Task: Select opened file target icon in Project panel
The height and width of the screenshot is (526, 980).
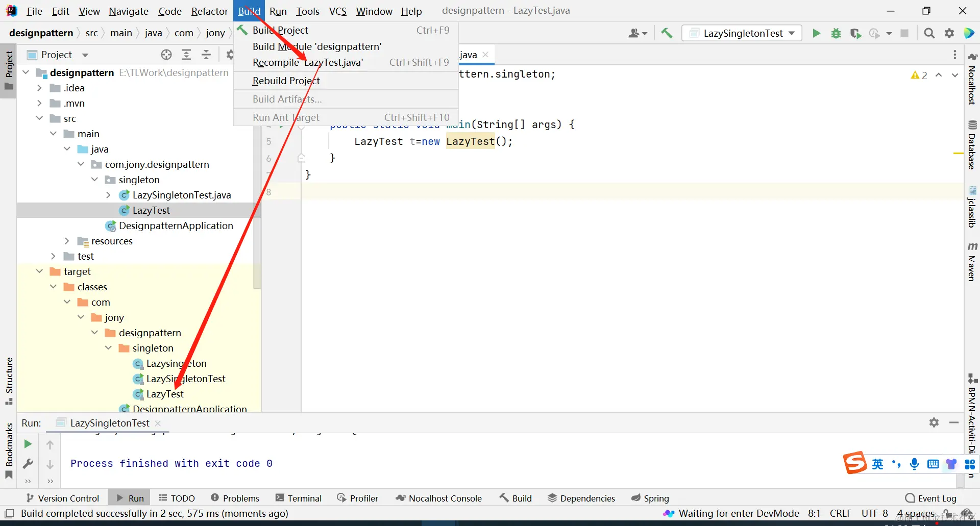Action: click(166, 55)
